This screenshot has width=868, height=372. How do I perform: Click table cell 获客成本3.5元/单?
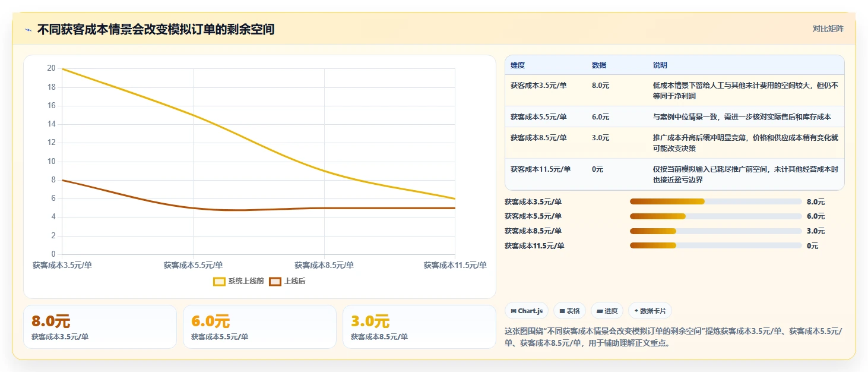click(x=538, y=86)
